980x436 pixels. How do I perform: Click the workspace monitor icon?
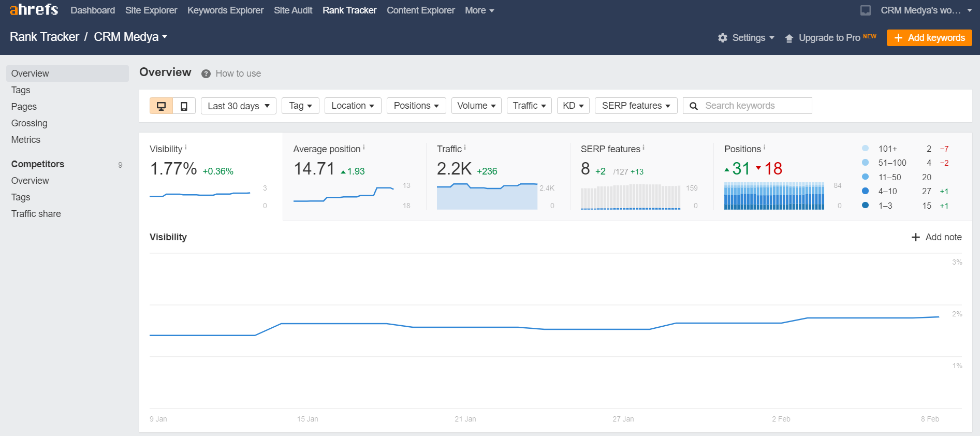866,10
